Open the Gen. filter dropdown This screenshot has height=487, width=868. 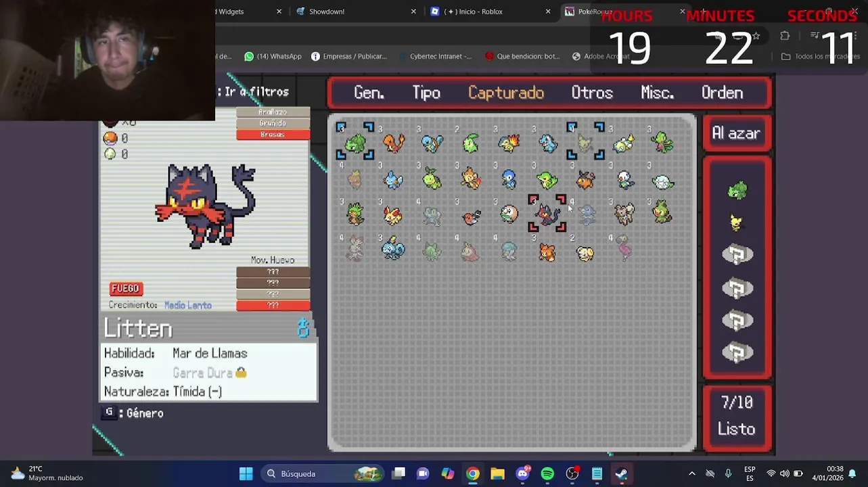coord(369,93)
